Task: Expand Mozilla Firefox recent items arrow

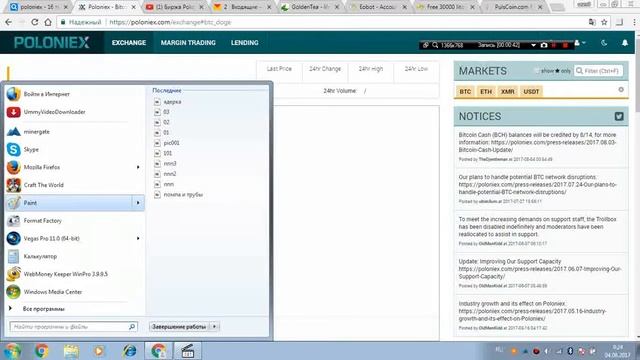Action: tap(138, 167)
